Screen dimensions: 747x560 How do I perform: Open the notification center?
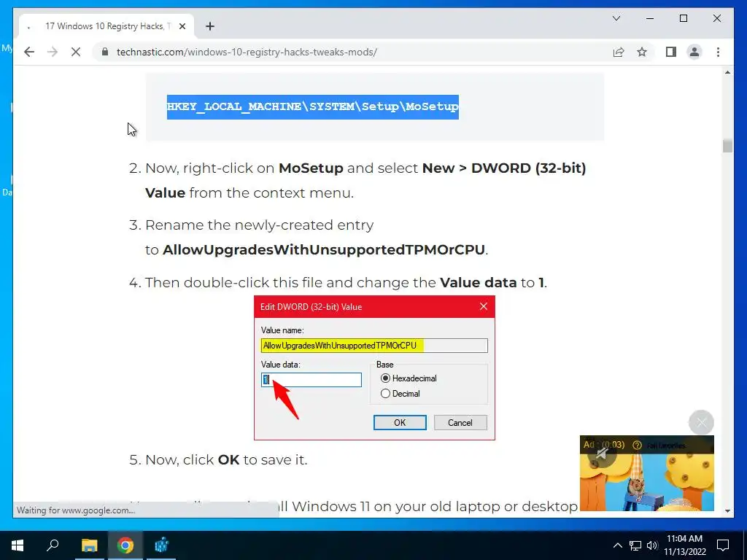tap(723, 545)
